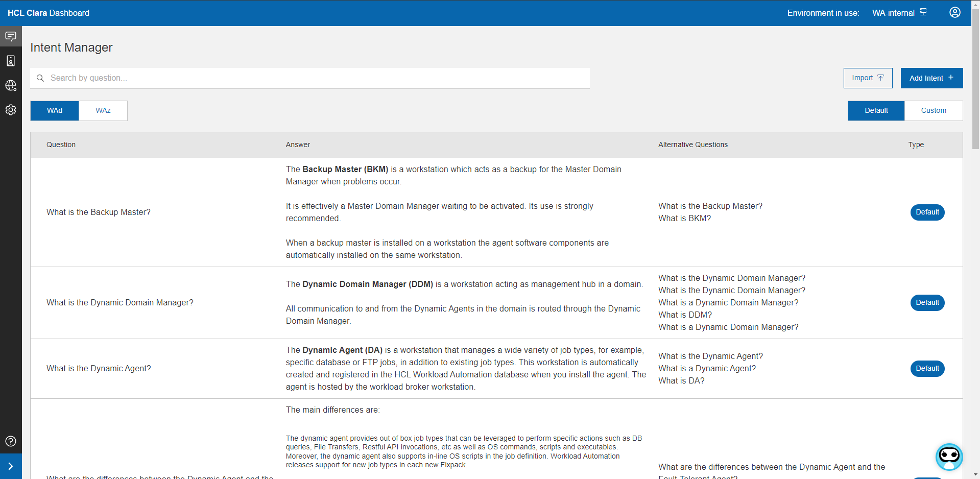Switch to the WAz tab
The height and width of the screenshot is (479, 980).
(103, 111)
